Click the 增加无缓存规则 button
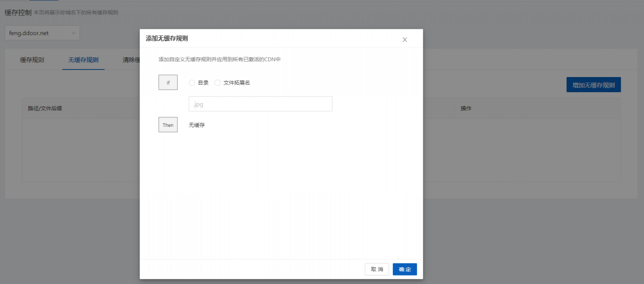 point(593,85)
